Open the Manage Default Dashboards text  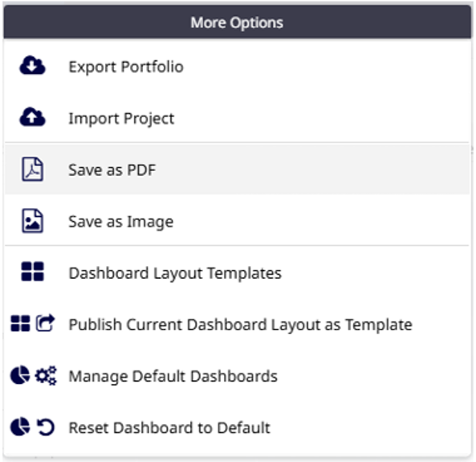pyautogui.click(x=173, y=376)
